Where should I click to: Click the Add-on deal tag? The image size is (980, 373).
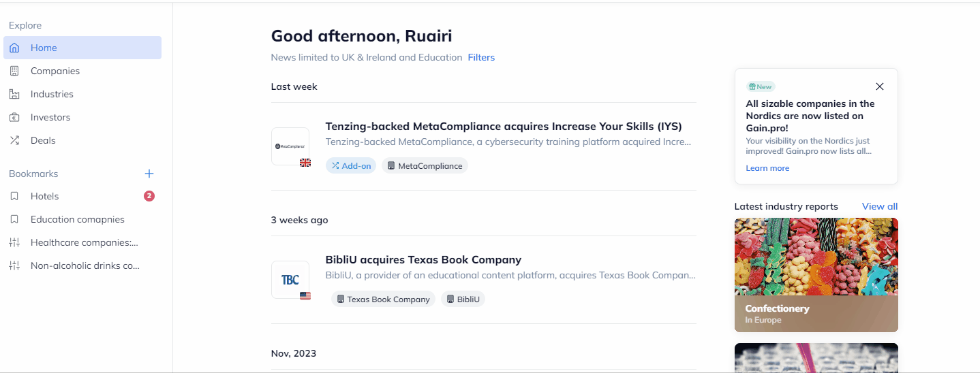pos(351,165)
